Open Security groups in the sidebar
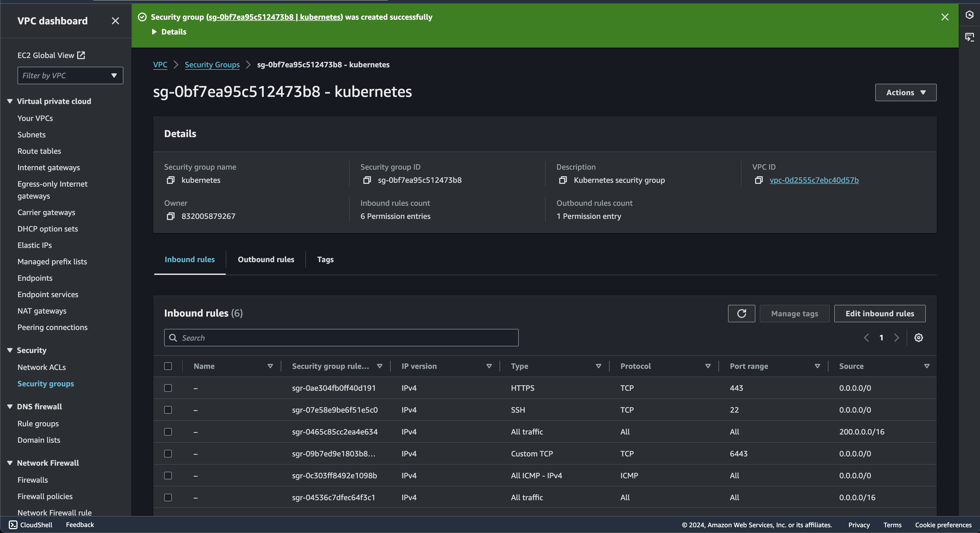 (x=46, y=384)
